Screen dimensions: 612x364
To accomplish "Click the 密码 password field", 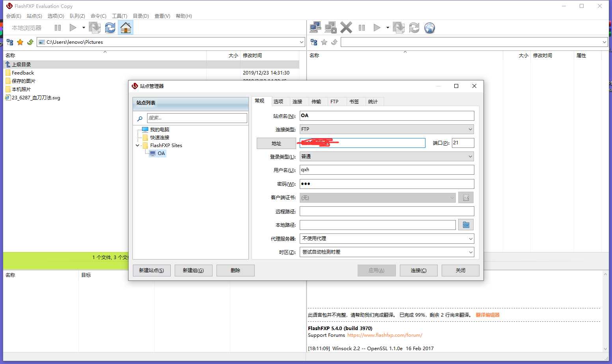I will click(x=387, y=184).
